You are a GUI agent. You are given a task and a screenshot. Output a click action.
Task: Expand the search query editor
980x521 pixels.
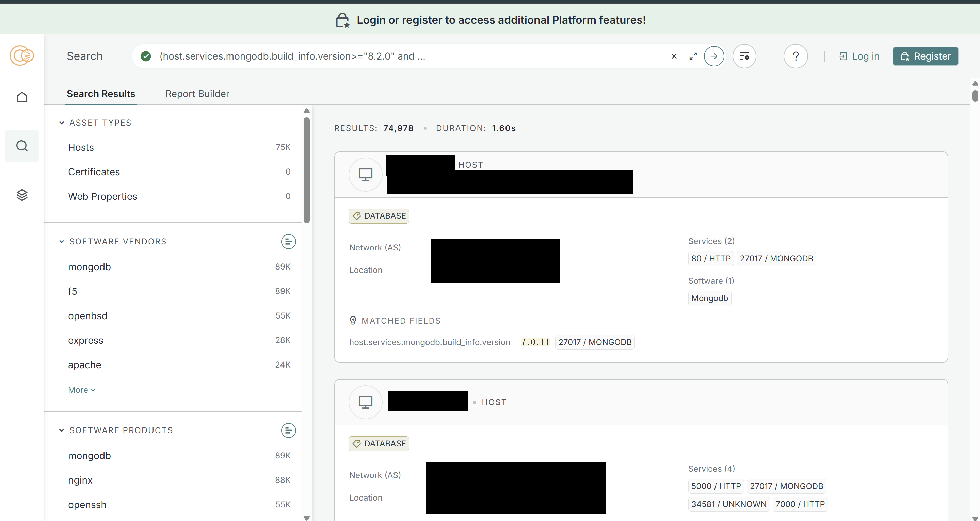693,56
